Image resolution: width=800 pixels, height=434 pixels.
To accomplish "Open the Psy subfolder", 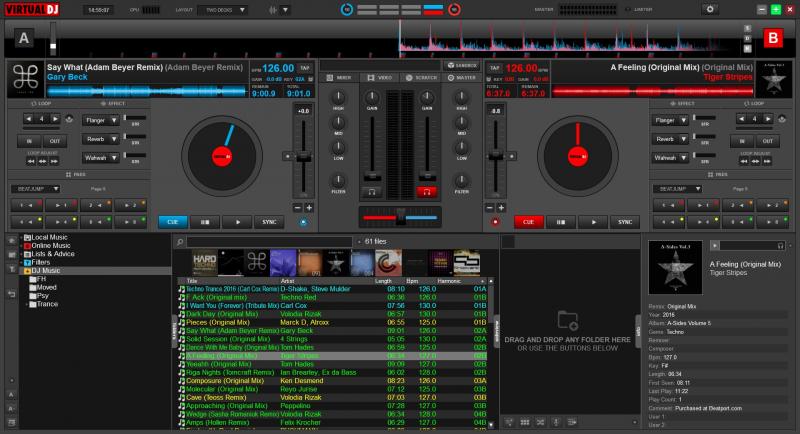I will [x=42, y=296].
